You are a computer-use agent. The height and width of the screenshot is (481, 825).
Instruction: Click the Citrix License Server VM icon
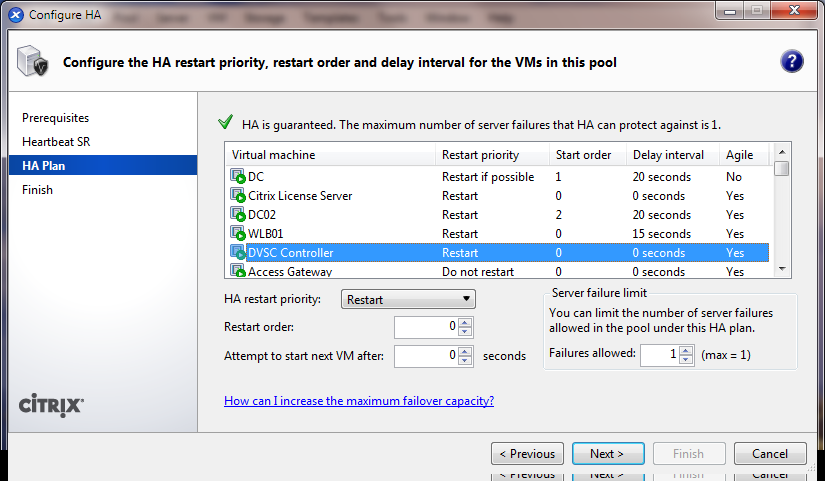click(238, 196)
